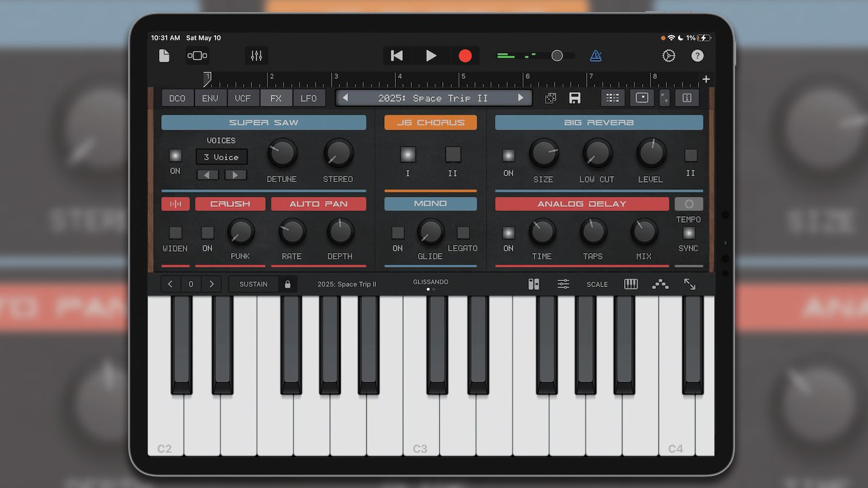Toggle Big Reverb ON button
The width and height of the screenshot is (868, 488).
point(508,155)
